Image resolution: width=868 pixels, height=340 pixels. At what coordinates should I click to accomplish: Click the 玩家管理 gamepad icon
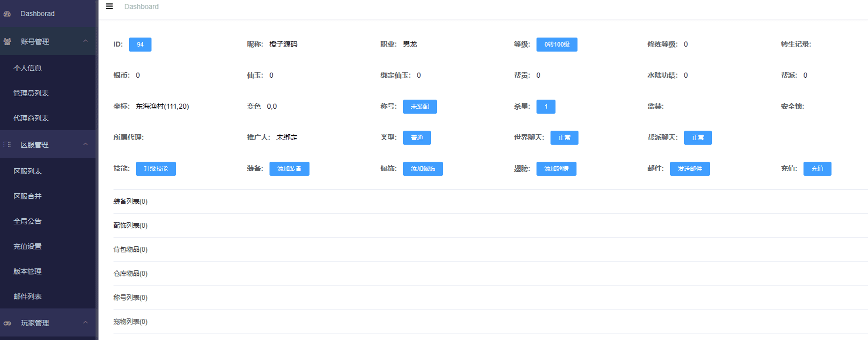coord(7,323)
